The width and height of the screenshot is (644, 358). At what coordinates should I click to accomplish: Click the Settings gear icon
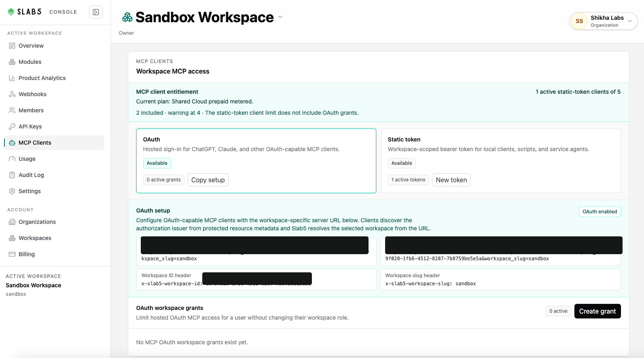click(12, 191)
